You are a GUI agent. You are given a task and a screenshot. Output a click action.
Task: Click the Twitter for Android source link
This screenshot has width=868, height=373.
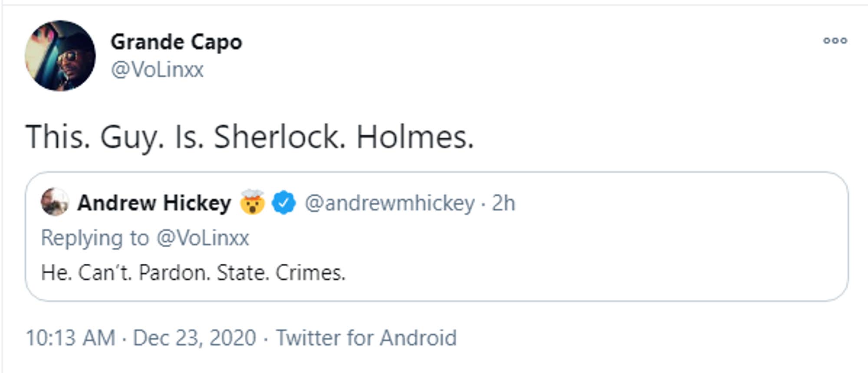pos(366,338)
